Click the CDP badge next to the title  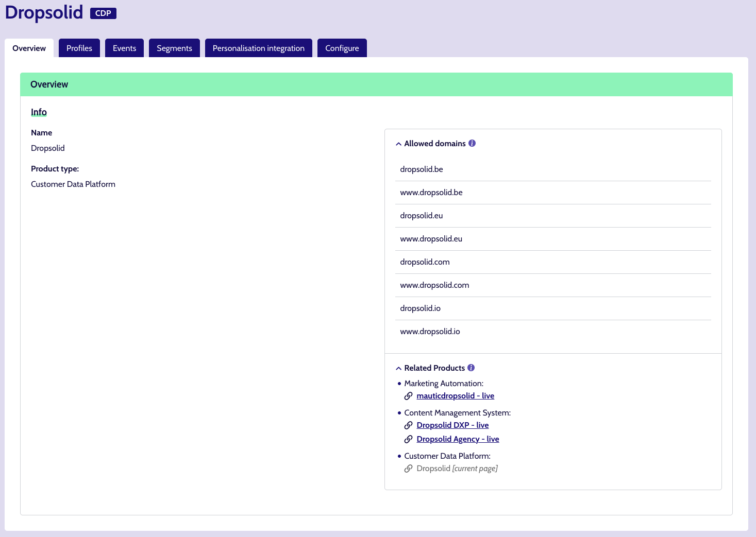click(x=103, y=13)
